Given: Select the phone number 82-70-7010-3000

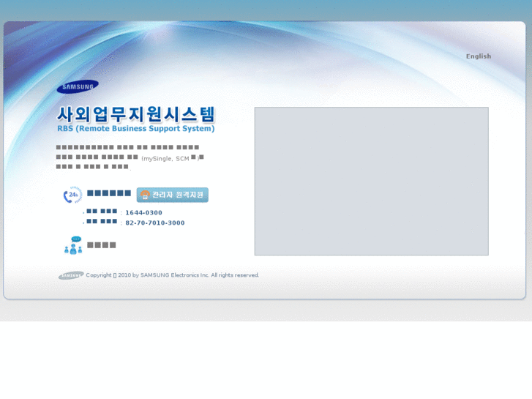Looking at the screenshot, I should coord(155,223).
